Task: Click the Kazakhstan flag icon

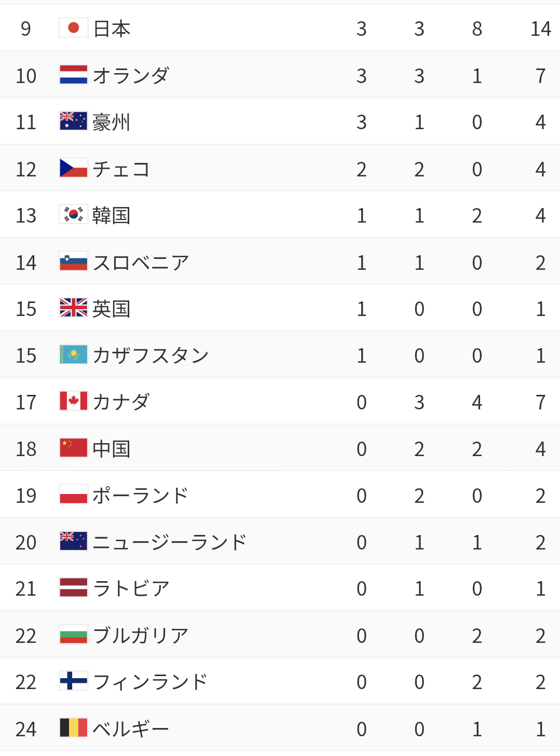Action: coord(73,355)
